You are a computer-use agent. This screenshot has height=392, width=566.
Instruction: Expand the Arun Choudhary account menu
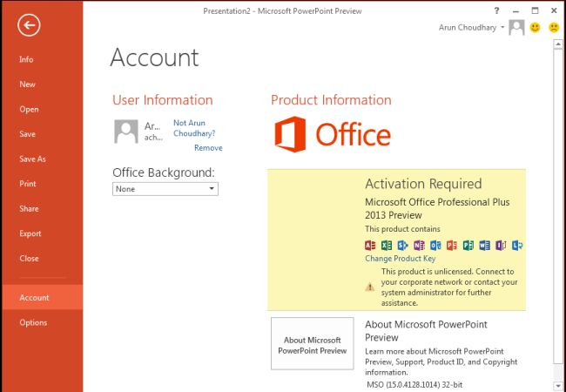pyautogui.click(x=503, y=28)
